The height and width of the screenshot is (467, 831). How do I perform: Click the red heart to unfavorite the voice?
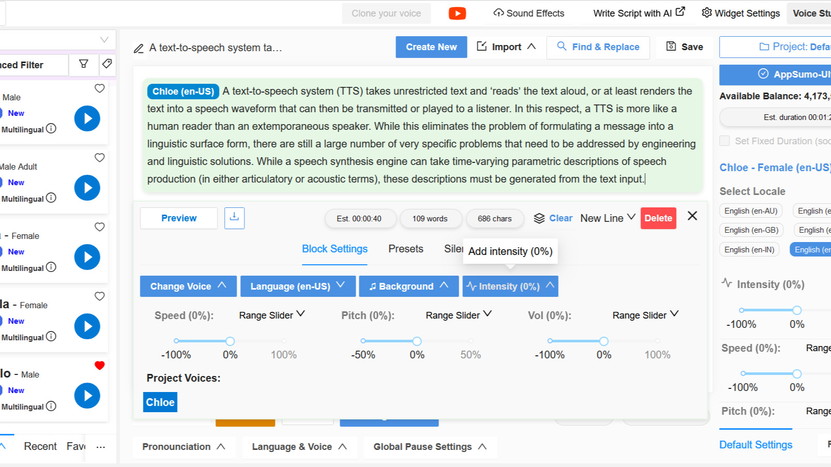point(99,366)
